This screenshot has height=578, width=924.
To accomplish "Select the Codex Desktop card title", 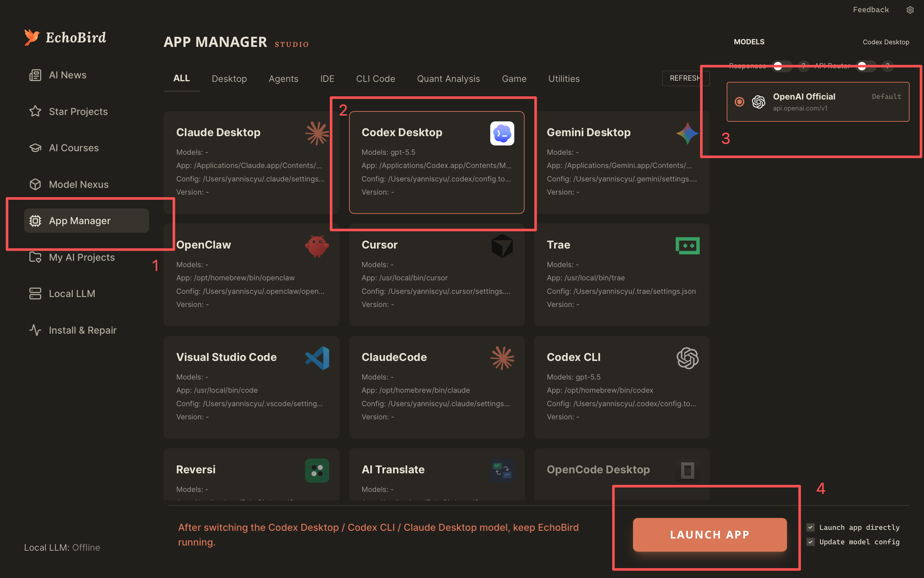I will (402, 132).
